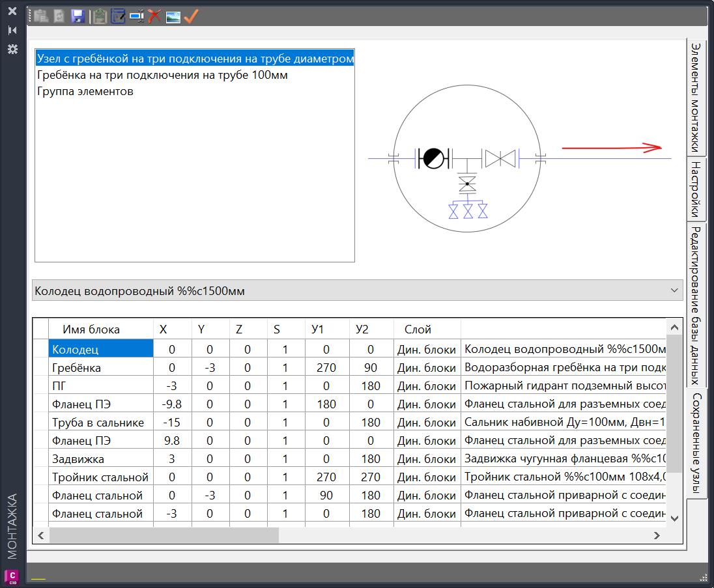Switch to the Элементы монтажки tab
Screen dimensions: 714x588
(696, 96)
